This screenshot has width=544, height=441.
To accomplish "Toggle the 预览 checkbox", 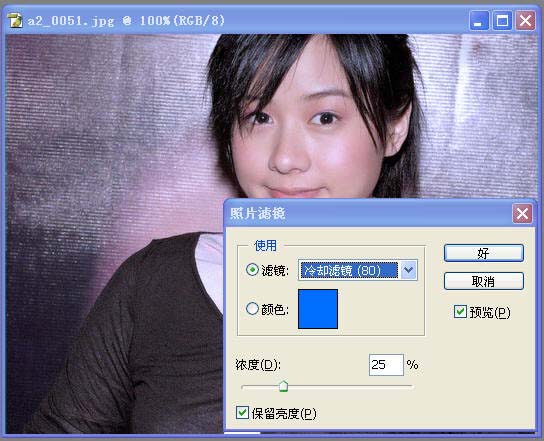I will click(x=460, y=312).
